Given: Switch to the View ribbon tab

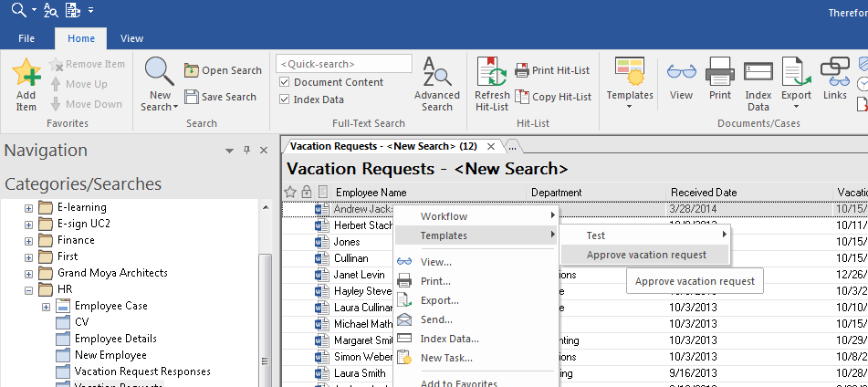Looking at the screenshot, I should (131, 38).
